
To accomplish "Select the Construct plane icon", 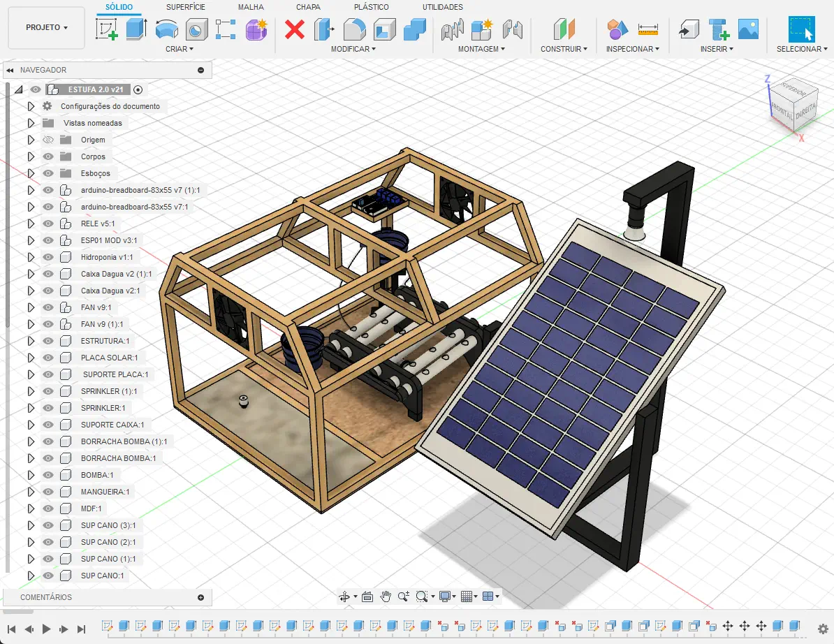I will 564,29.
